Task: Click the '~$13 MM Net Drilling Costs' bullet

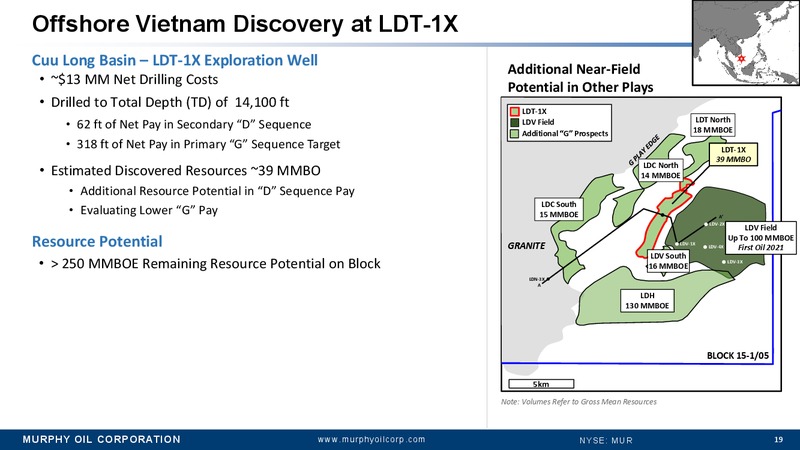Action: pyautogui.click(x=134, y=80)
